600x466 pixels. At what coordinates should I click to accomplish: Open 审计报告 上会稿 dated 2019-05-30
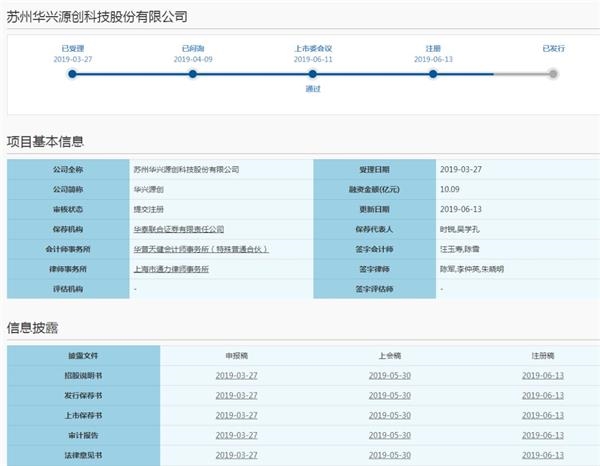click(x=390, y=435)
